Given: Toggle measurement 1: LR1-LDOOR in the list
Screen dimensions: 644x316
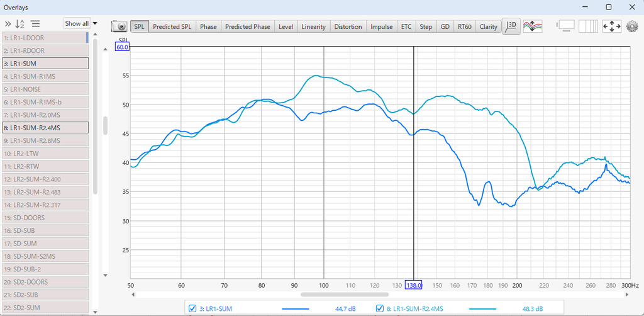Looking at the screenshot, I should [45, 38].
